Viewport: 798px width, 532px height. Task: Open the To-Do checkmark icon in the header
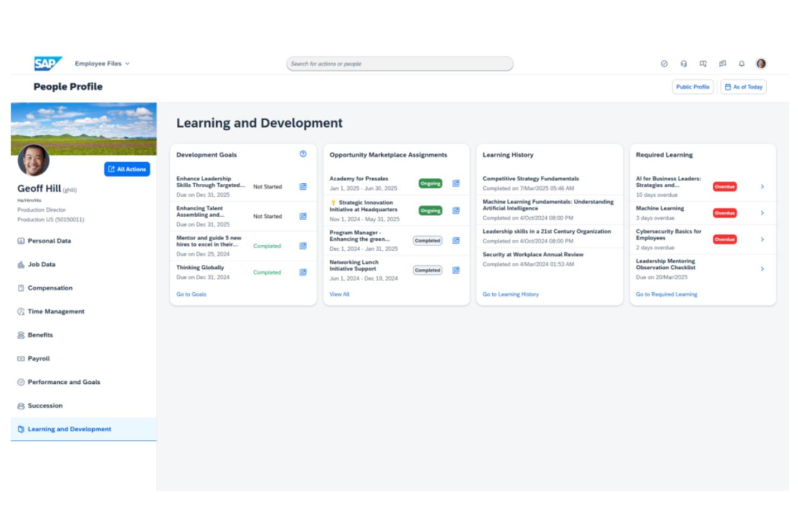[664, 63]
